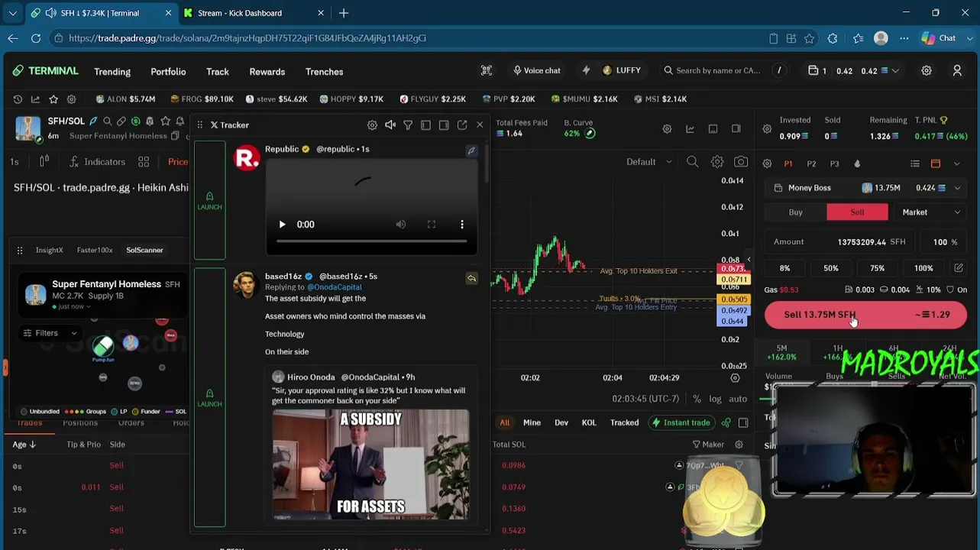Screen dimensions: 980x550
Task: Open the LUFFY quick token
Action: pos(622,70)
